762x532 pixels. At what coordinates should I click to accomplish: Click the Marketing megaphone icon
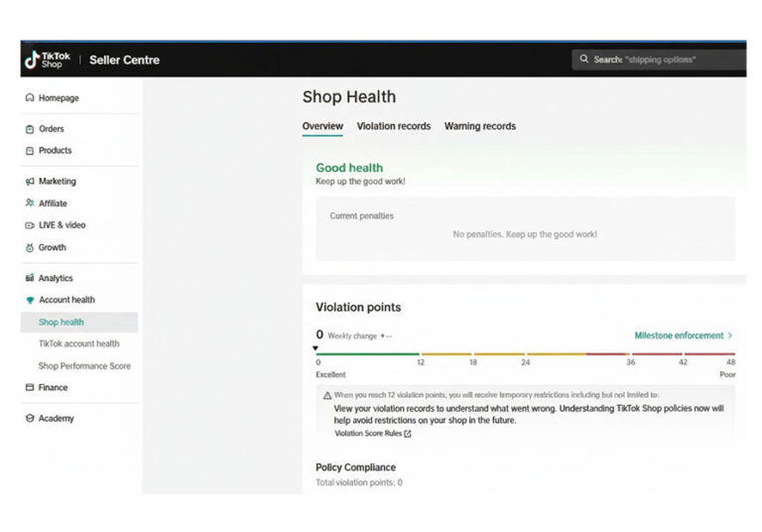tap(30, 182)
